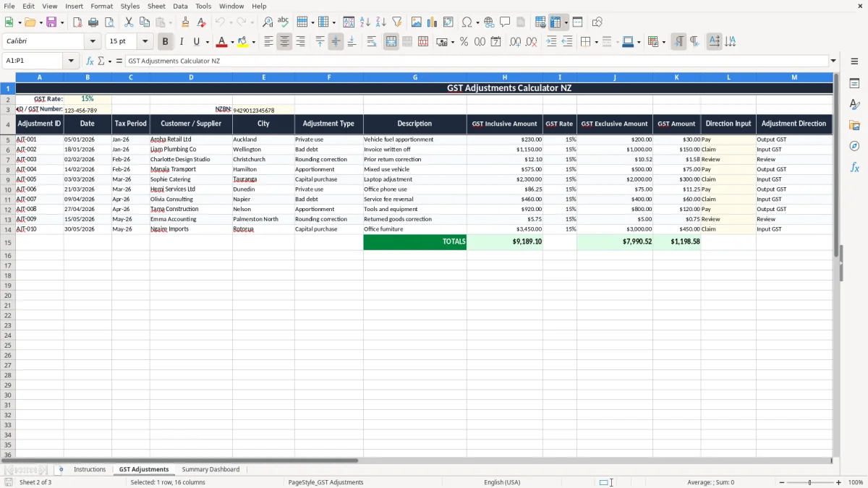Open the Underline style dropdown arrow

pos(206,42)
